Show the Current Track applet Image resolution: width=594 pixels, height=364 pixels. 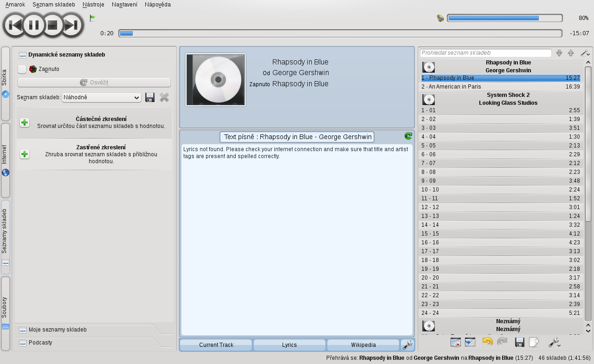[216, 345]
